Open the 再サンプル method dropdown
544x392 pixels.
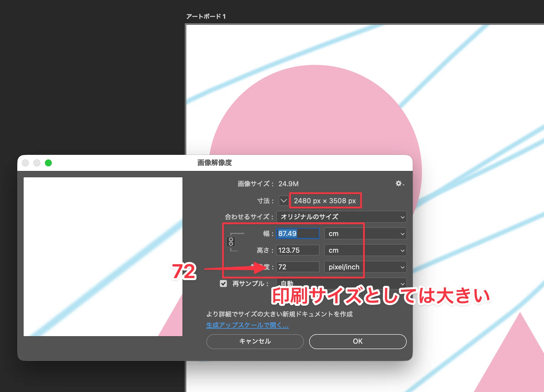(341, 283)
